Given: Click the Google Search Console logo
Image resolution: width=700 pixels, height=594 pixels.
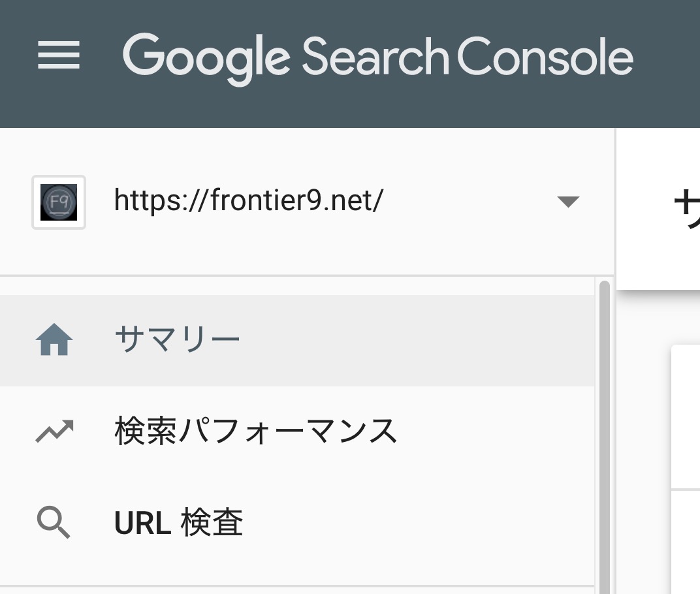Looking at the screenshot, I should (377, 59).
